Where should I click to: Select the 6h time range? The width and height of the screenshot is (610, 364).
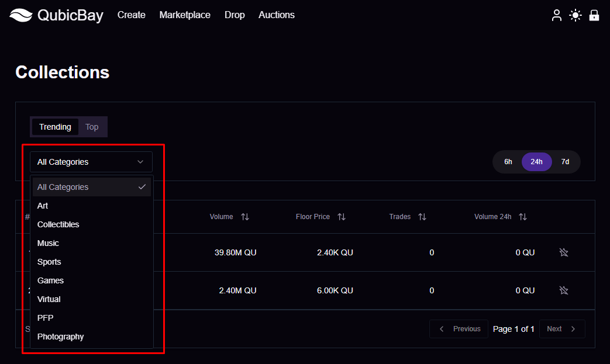[x=508, y=162]
